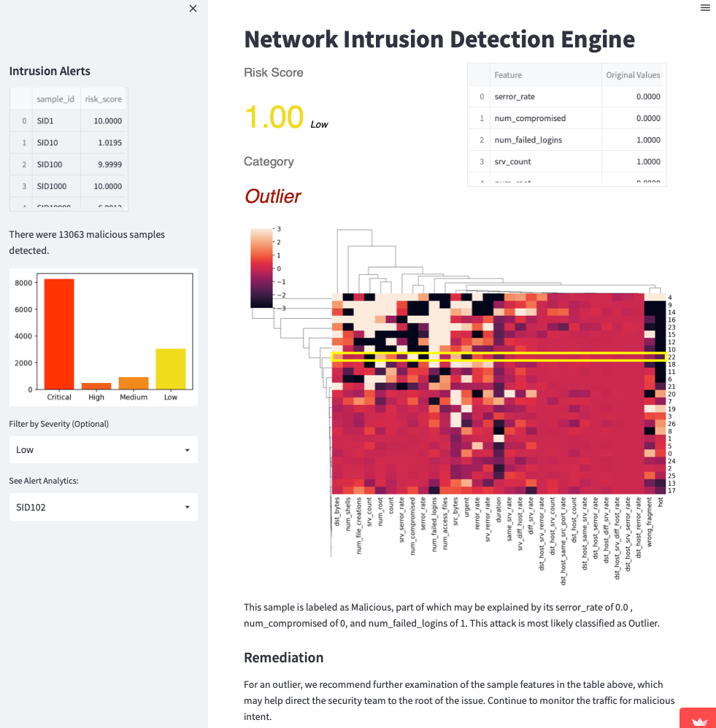Image resolution: width=716 pixels, height=728 pixels.
Task: Click the Remediation heading
Action: click(283, 657)
